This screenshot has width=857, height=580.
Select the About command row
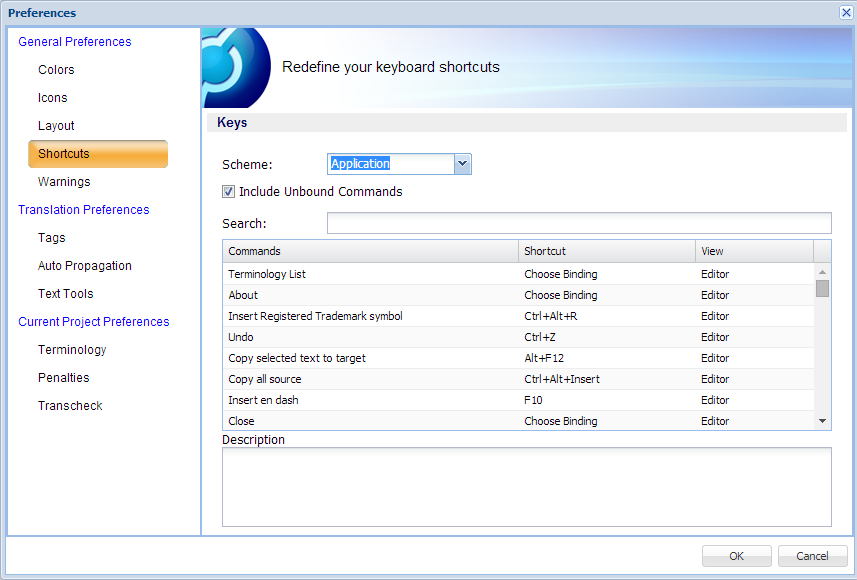coord(518,295)
